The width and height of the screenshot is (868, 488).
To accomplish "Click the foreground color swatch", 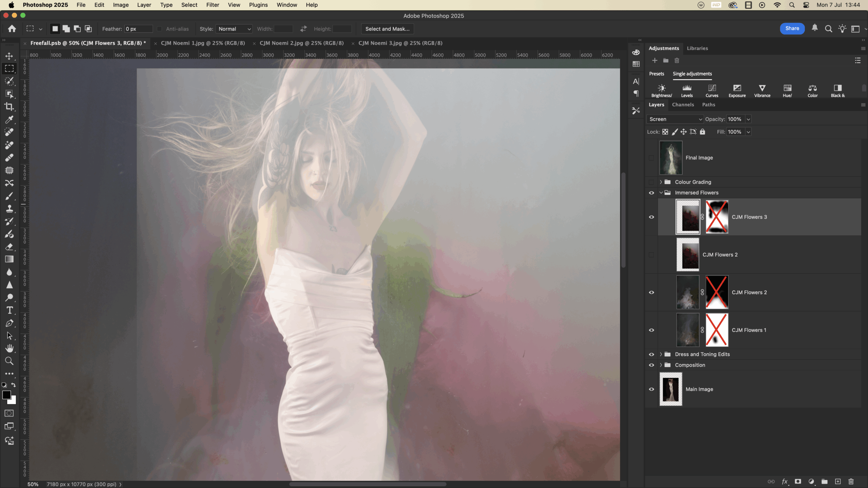I will [x=6, y=395].
